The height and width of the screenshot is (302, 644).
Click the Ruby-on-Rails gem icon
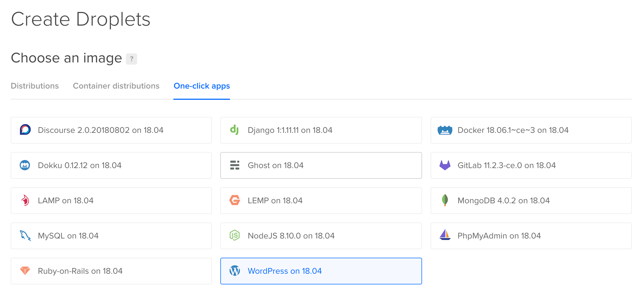(x=25, y=271)
